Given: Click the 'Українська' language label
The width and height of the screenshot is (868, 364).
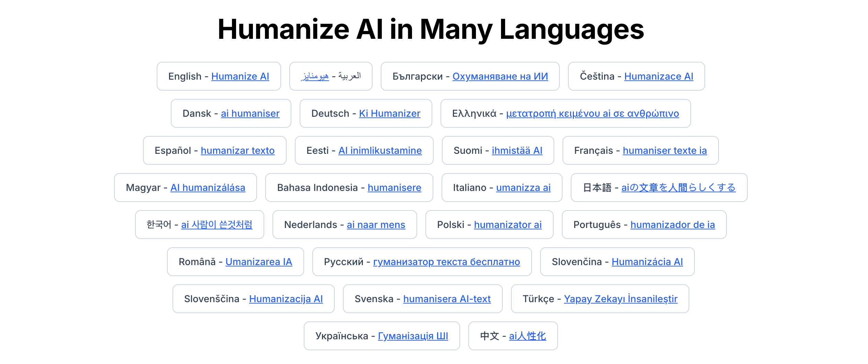Looking at the screenshot, I should click(342, 336).
